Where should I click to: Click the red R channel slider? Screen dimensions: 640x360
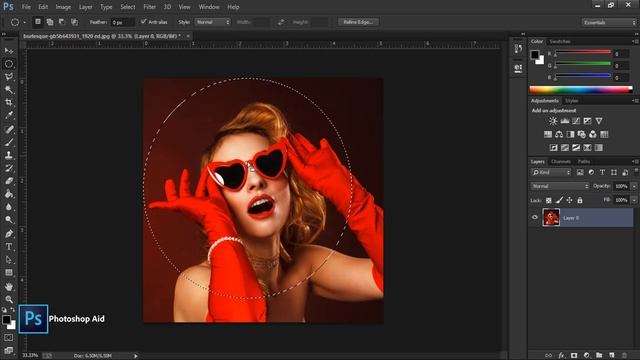[582, 52]
